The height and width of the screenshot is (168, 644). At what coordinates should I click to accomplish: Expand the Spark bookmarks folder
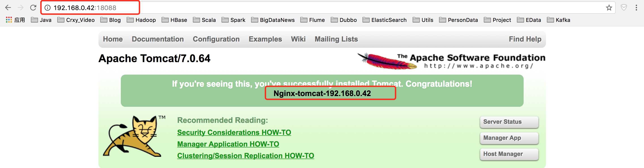pyautogui.click(x=233, y=20)
